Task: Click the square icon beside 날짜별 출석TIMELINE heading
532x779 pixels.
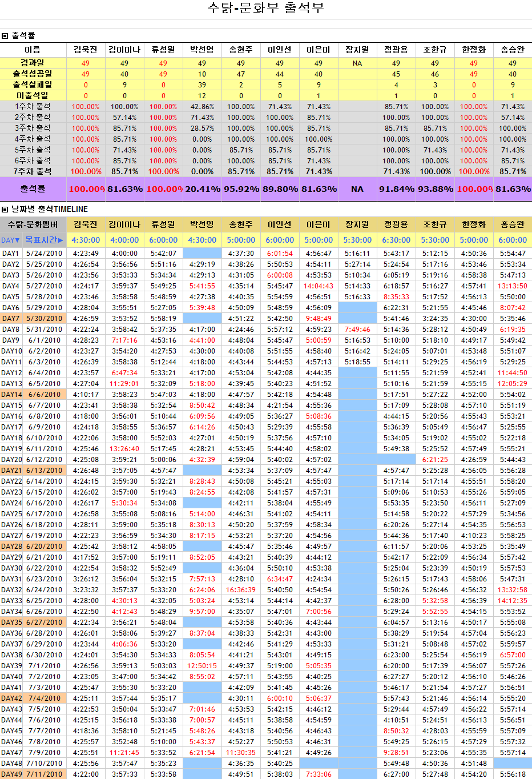Action: pyautogui.click(x=5, y=209)
